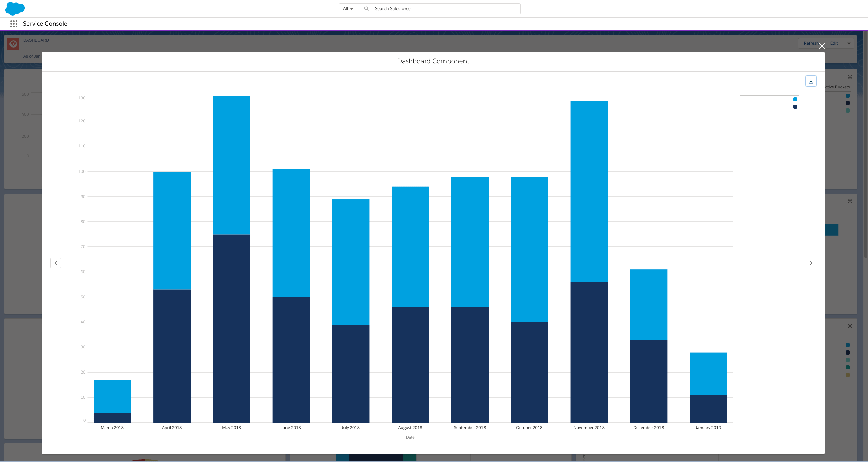This screenshot has width=868, height=462.
Task: Expand the Active Buckets component behind dialog
Action: pos(850,77)
